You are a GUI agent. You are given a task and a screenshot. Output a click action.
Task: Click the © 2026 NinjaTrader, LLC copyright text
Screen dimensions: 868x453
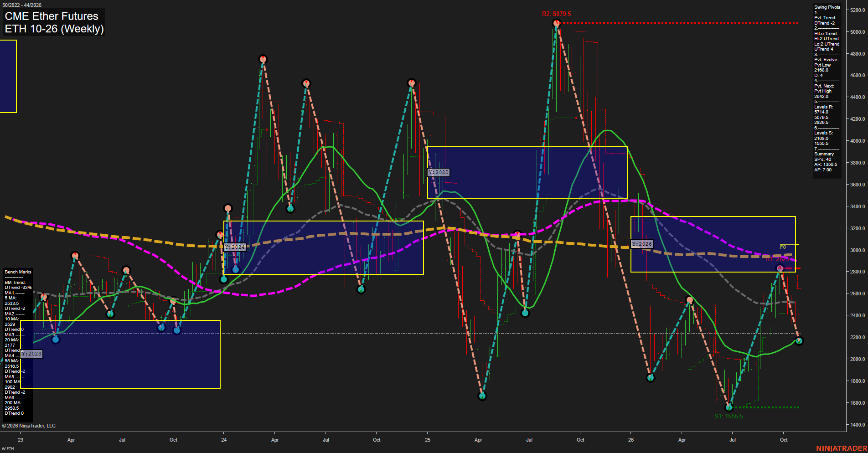pyautogui.click(x=29, y=426)
